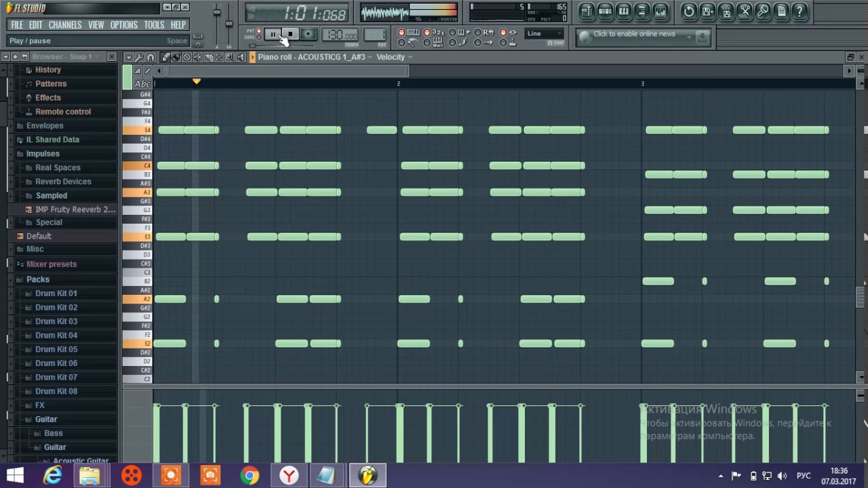
Task: Open the Piano Roll window icon
Action: click(x=623, y=12)
